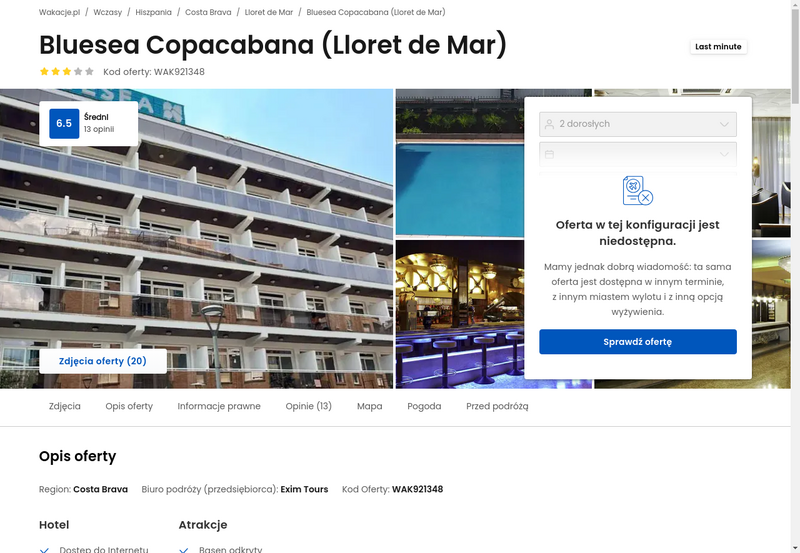800x553 pixels.
Task: Click the unavailable offer document icon
Action: [x=638, y=190]
